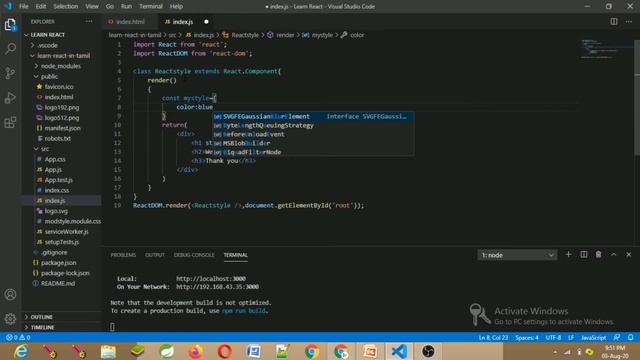The height and width of the screenshot is (360, 640).
Task: Open Firefox from the taskbar
Action: 196,351
